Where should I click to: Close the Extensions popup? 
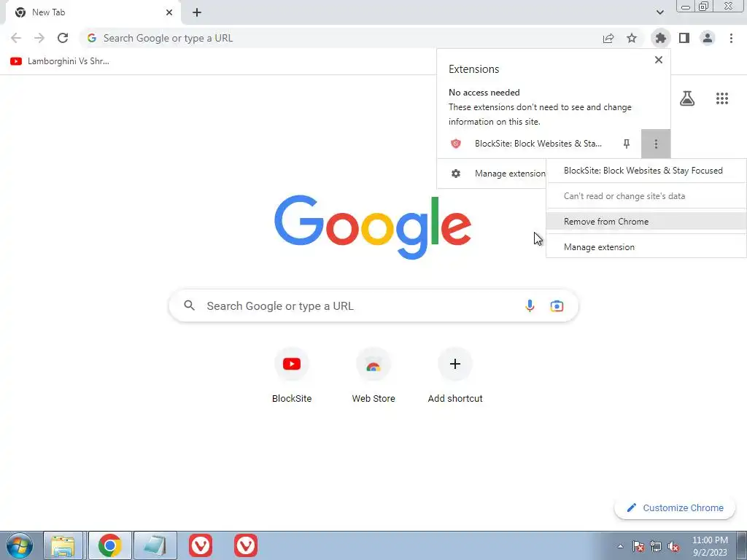click(659, 60)
